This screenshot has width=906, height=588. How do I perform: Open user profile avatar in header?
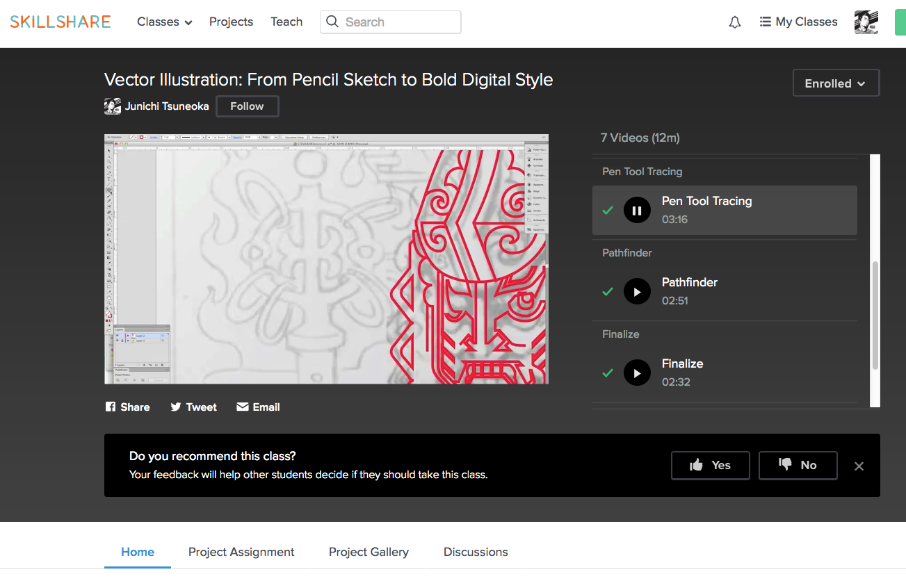coord(866,22)
